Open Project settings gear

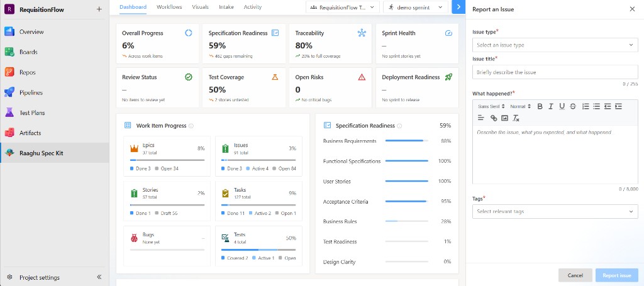(x=10, y=277)
